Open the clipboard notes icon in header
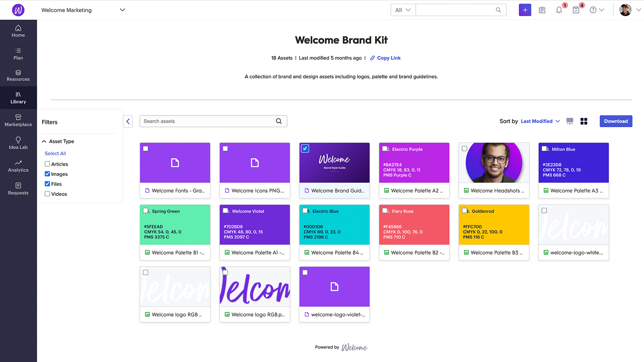The height and width of the screenshot is (362, 644). click(542, 10)
